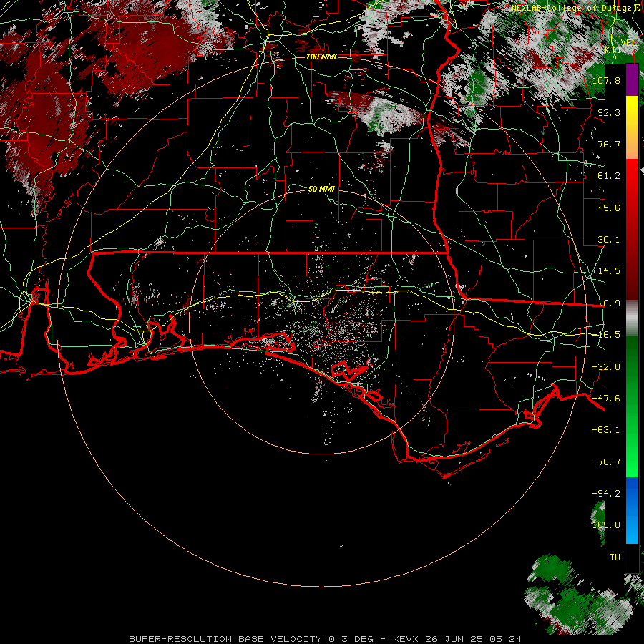Click the 45.6 velocity scale value
The image size is (644, 644).
tap(609, 208)
